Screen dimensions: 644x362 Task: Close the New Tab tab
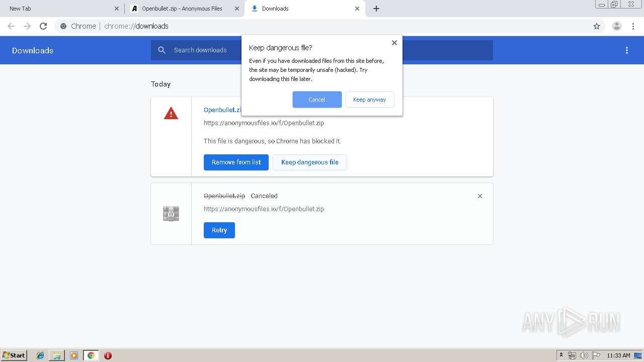[x=117, y=9]
